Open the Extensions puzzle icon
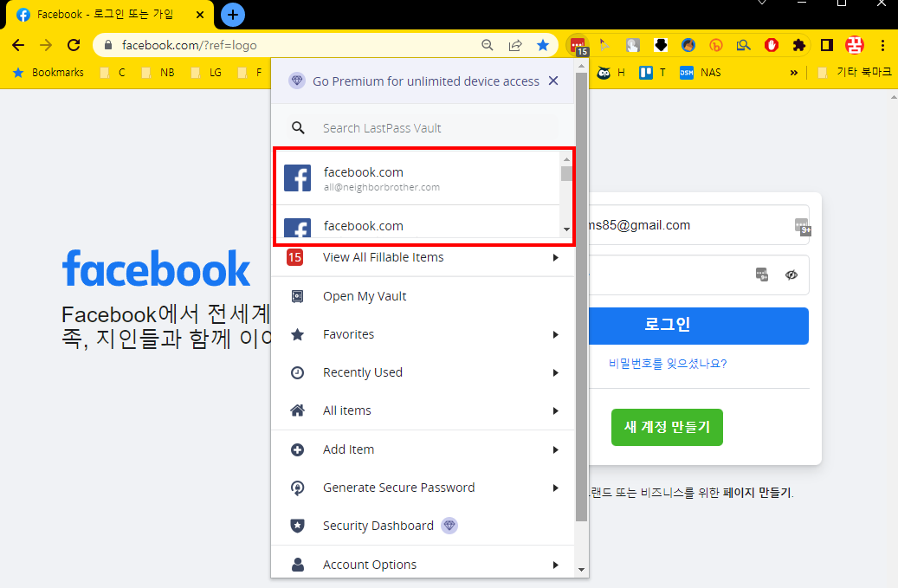 click(799, 45)
